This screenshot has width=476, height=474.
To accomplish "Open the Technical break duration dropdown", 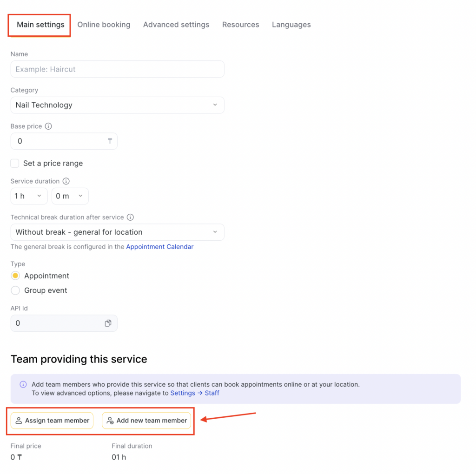I will coord(117,232).
